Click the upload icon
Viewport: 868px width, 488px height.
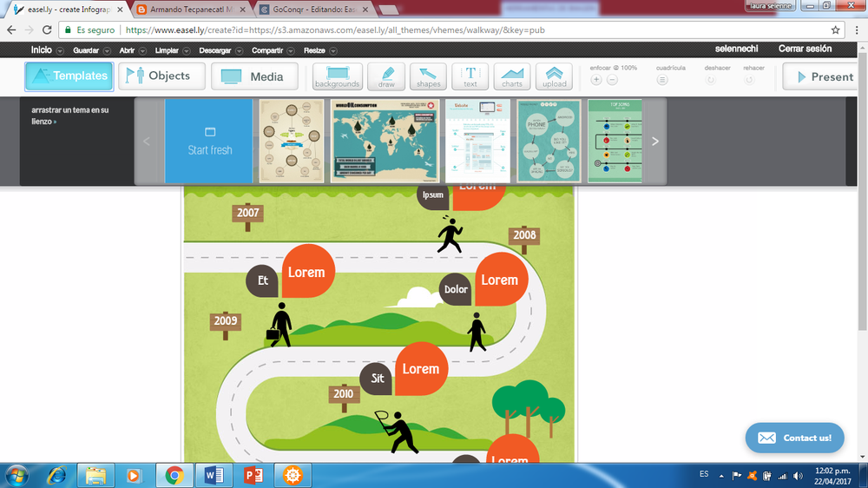point(554,76)
